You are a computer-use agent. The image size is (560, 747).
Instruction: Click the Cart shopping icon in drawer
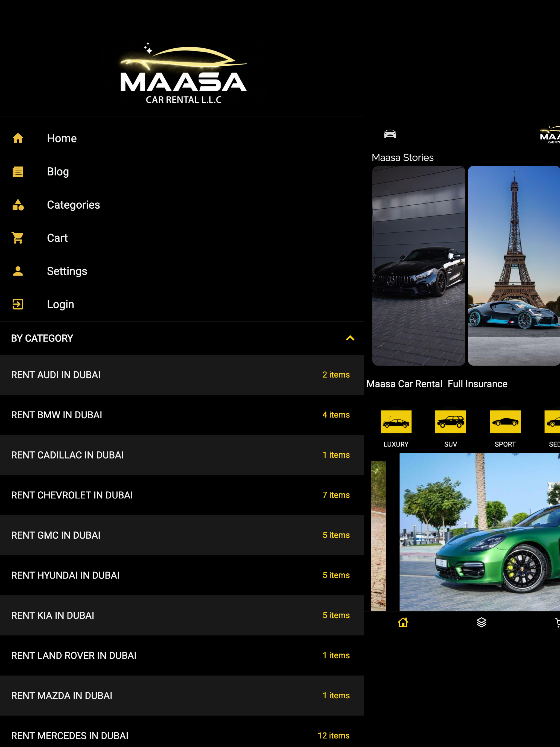click(17, 238)
